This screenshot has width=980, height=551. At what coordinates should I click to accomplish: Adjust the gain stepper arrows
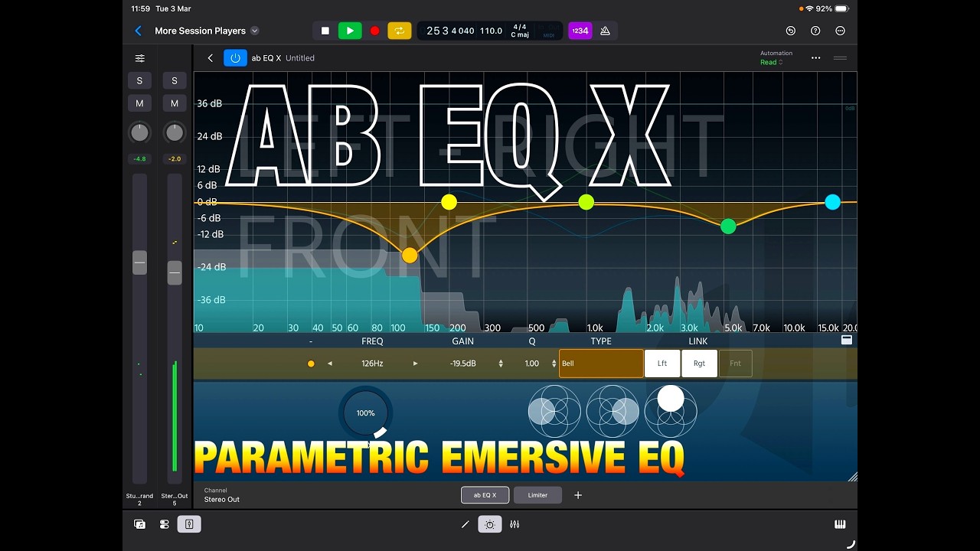(x=501, y=364)
